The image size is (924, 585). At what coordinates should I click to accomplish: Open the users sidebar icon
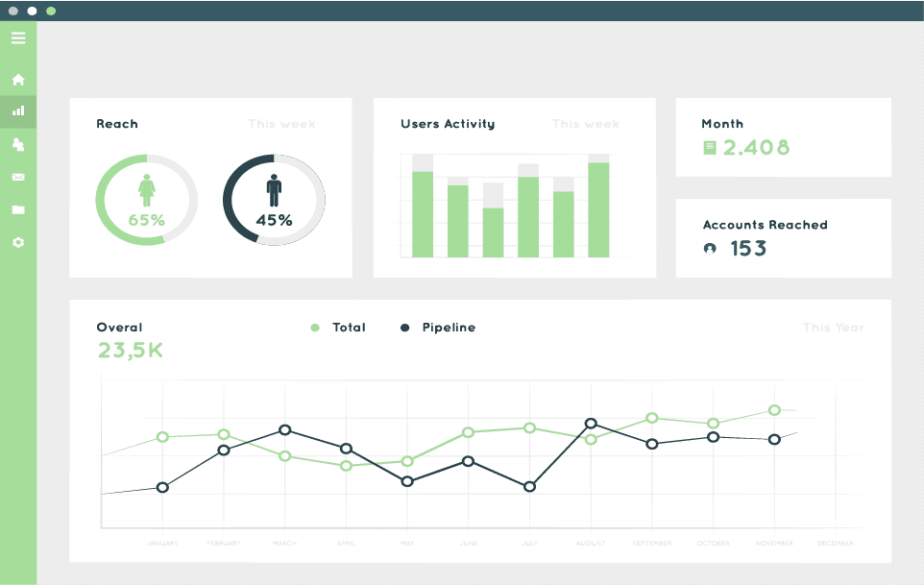pos(18,144)
